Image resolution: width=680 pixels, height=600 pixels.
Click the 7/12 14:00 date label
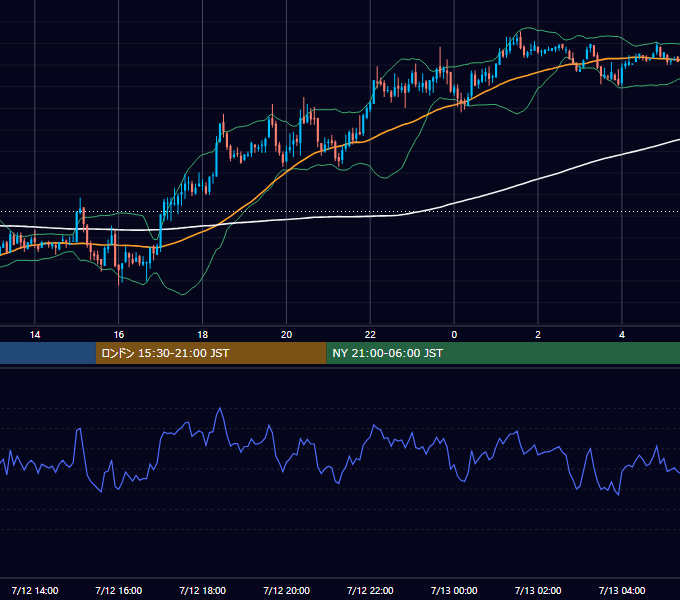pos(35,590)
